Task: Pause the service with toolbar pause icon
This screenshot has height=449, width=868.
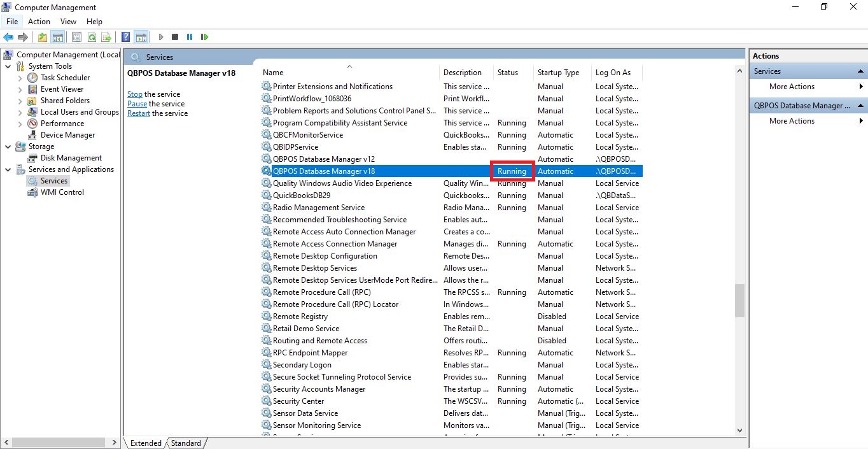Action: 189,36
